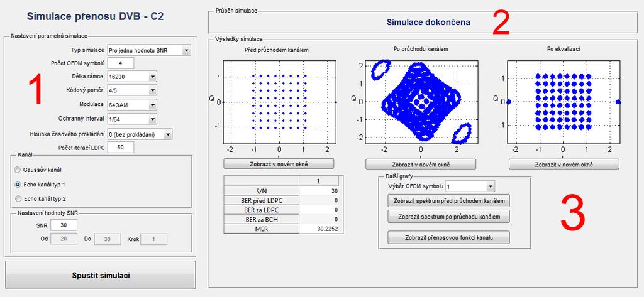Open the Modulace 64QAM dropdown

[132, 105]
